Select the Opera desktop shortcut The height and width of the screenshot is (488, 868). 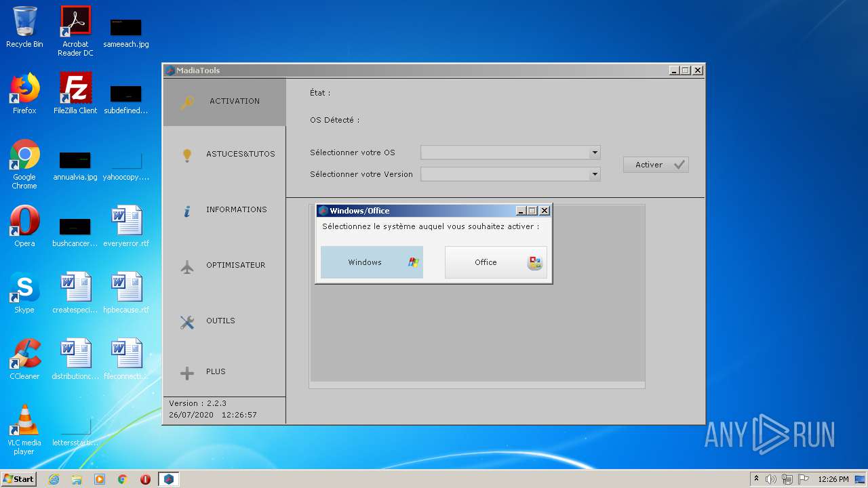tap(24, 226)
